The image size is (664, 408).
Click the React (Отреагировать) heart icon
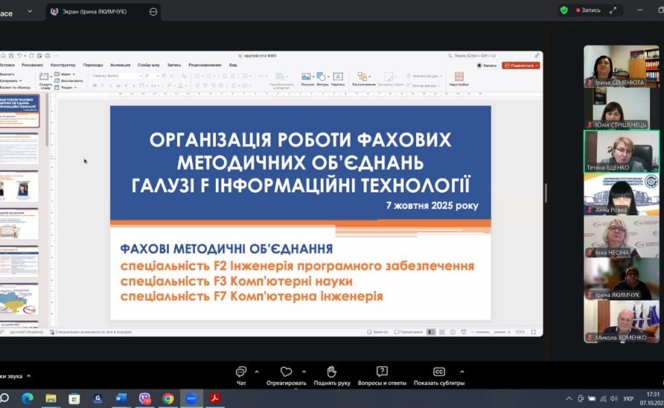(286, 372)
